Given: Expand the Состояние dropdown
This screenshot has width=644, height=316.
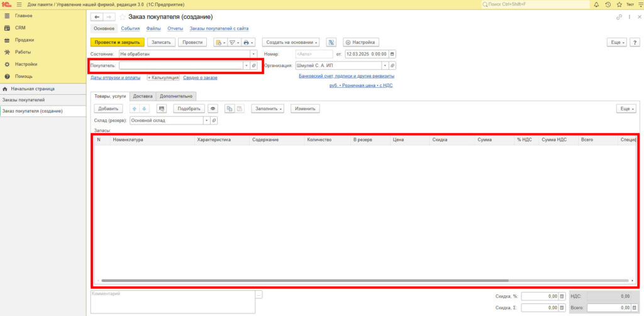Looking at the screenshot, I should pyautogui.click(x=254, y=54).
